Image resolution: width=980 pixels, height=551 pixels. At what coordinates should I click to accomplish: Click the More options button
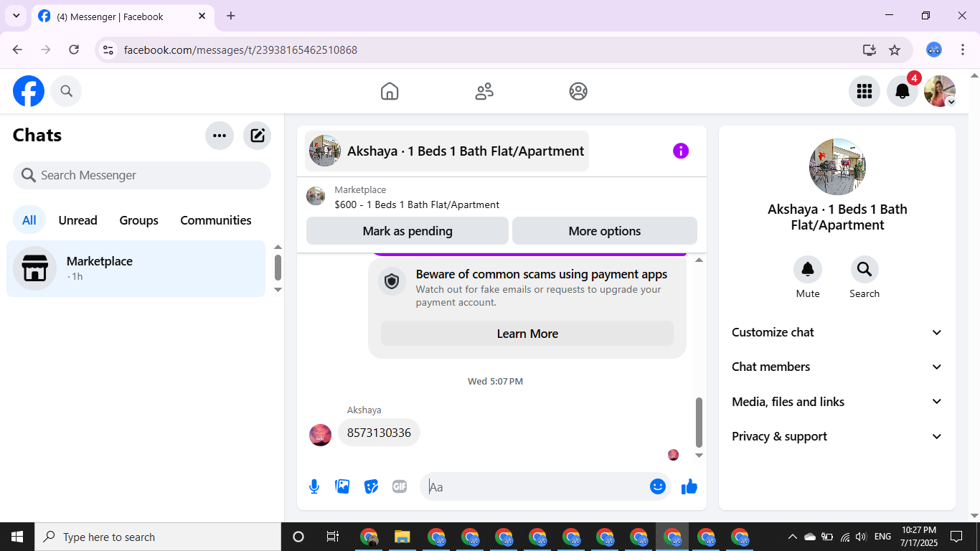coord(605,231)
